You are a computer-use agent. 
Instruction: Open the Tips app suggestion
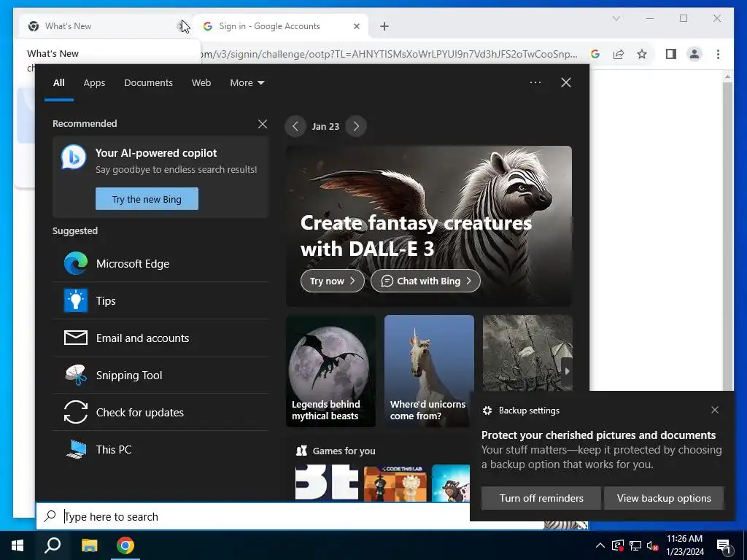pyautogui.click(x=160, y=301)
